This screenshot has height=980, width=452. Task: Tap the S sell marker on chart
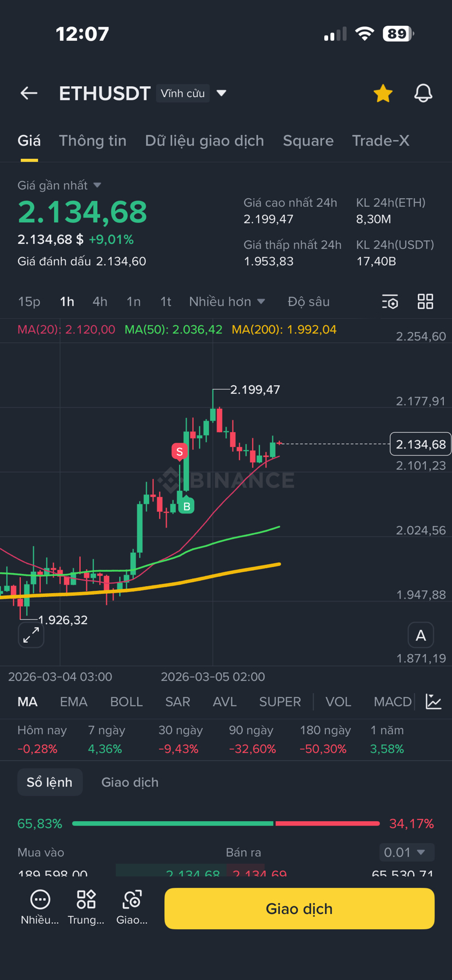click(x=179, y=452)
